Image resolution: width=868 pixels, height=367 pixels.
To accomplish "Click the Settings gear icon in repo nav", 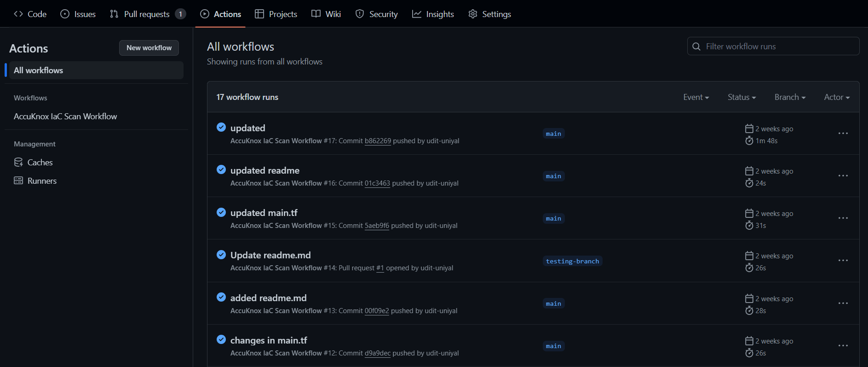I will pyautogui.click(x=472, y=14).
